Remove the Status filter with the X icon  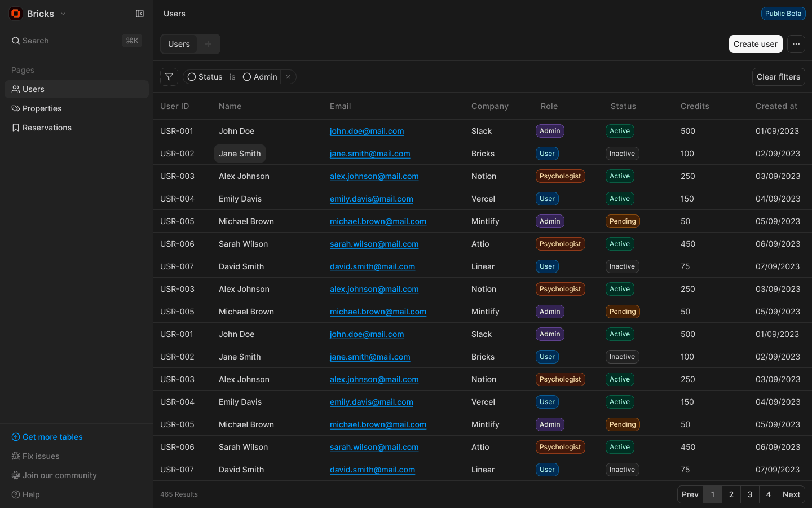point(288,77)
